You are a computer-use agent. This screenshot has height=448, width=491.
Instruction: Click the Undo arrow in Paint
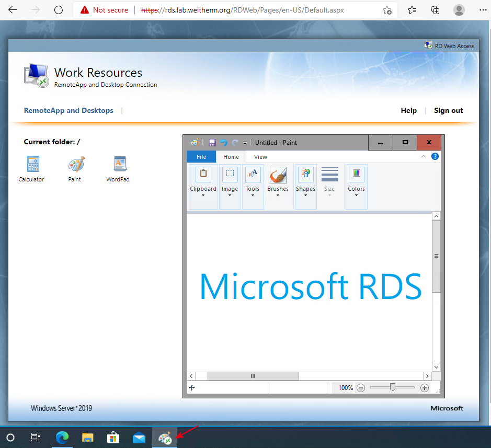(224, 142)
